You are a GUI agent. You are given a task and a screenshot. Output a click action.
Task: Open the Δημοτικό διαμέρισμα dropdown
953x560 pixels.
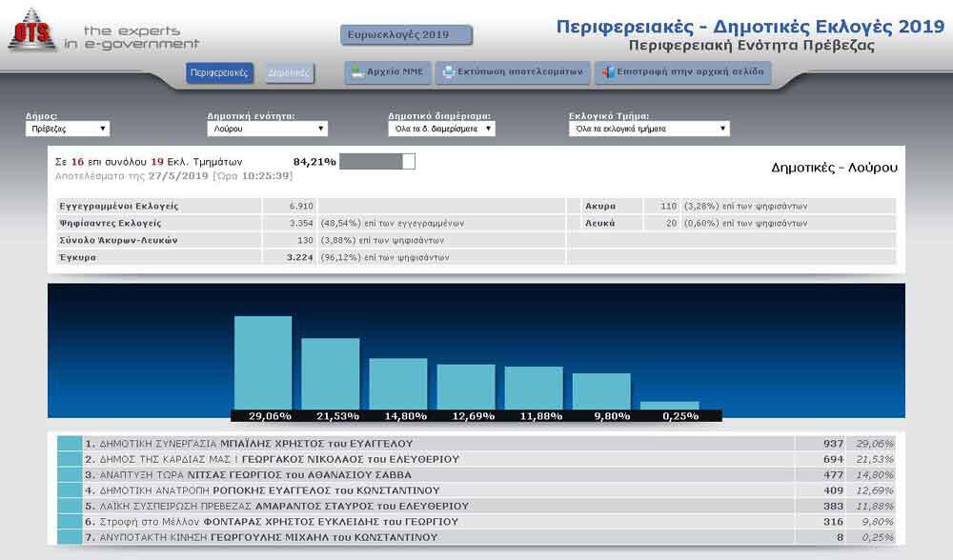(442, 129)
